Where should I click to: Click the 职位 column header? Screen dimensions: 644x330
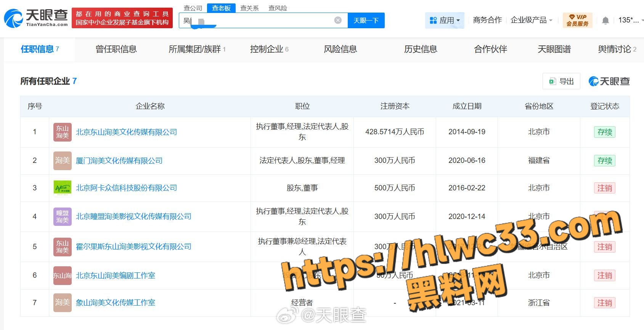point(302,106)
